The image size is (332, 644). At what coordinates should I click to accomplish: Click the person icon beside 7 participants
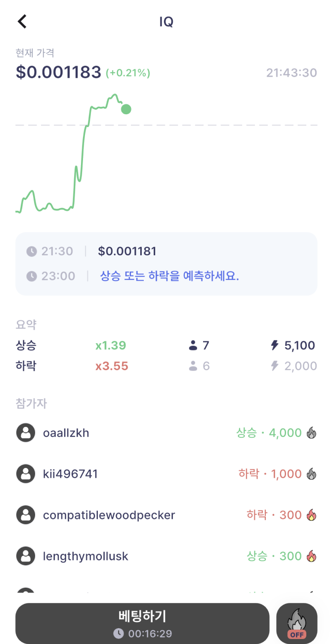coord(193,345)
